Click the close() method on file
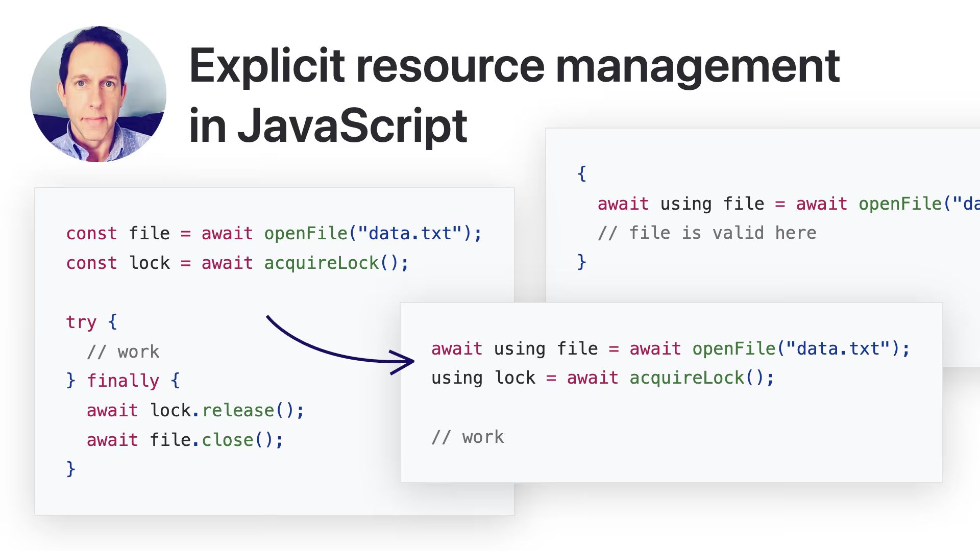The width and height of the screenshot is (980, 551). (x=228, y=439)
